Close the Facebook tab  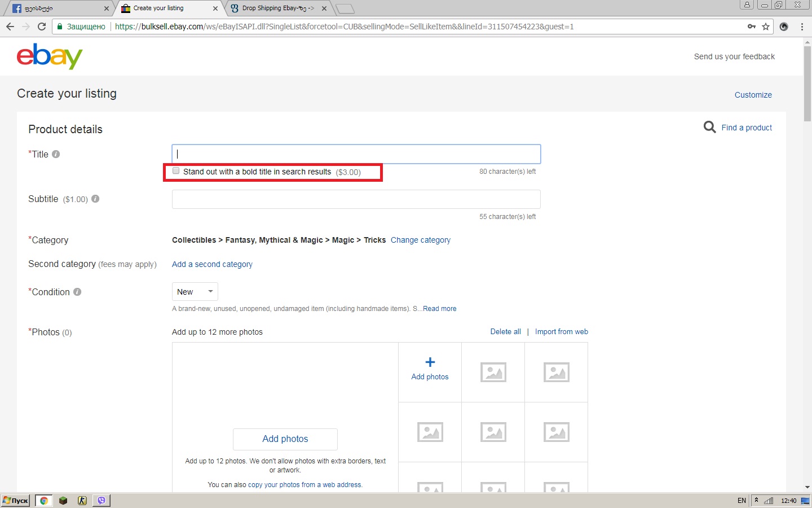tap(107, 8)
